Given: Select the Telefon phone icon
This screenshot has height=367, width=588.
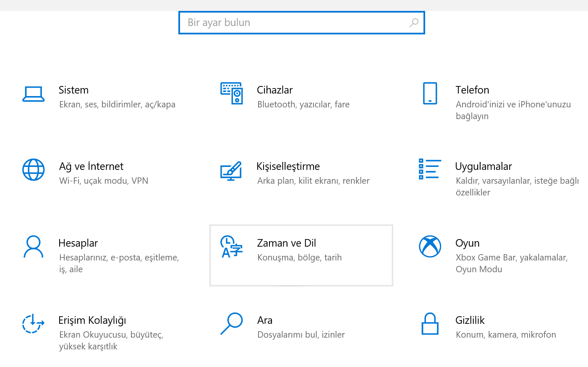Looking at the screenshot, I should pos(430,93).
